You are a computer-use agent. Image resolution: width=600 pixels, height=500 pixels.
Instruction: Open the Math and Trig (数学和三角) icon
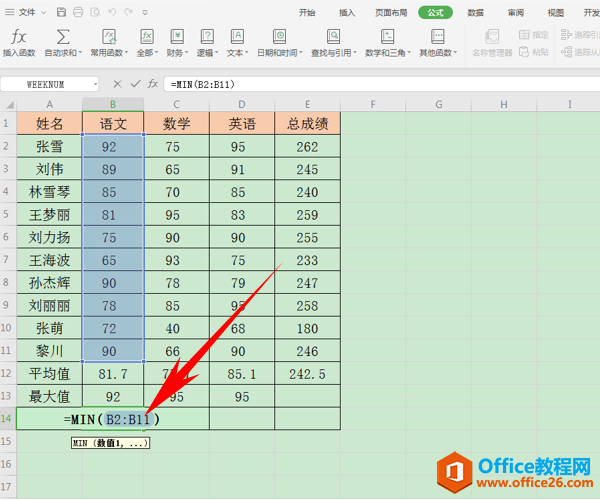[387, 37]
